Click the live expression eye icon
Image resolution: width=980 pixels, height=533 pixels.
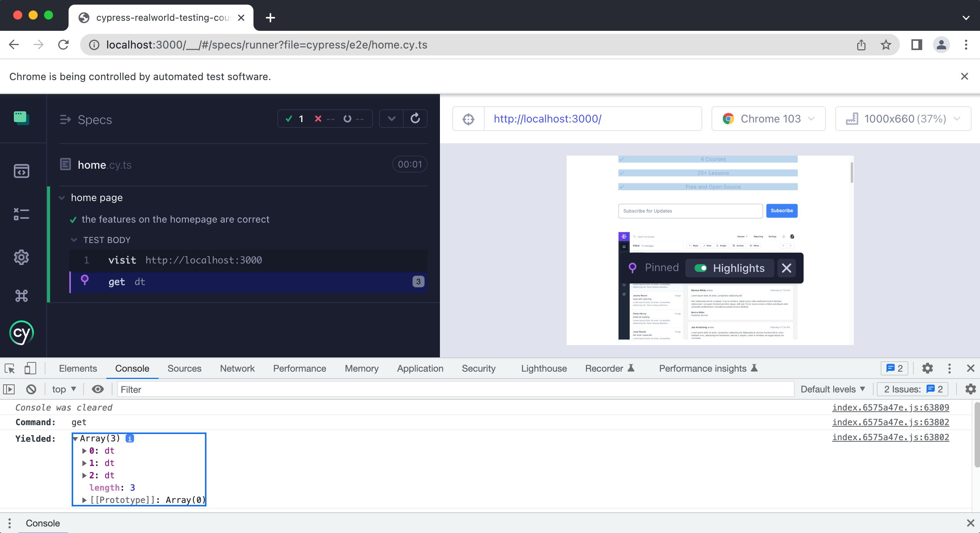coord(98,389)
